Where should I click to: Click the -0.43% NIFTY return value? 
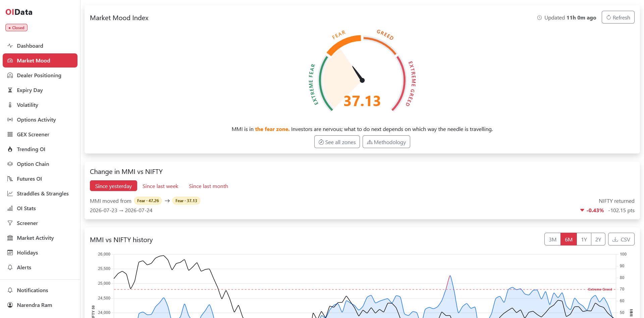[595, 211]
